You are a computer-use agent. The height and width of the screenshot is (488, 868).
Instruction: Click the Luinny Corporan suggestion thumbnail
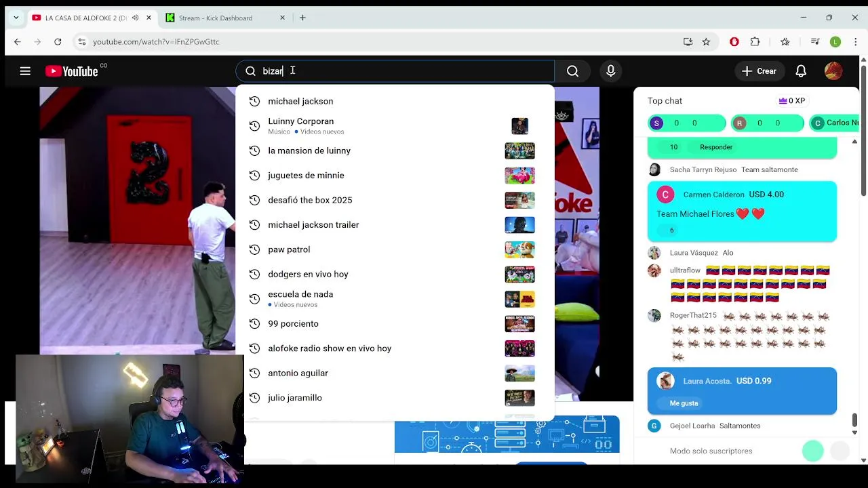coord(520,126)
